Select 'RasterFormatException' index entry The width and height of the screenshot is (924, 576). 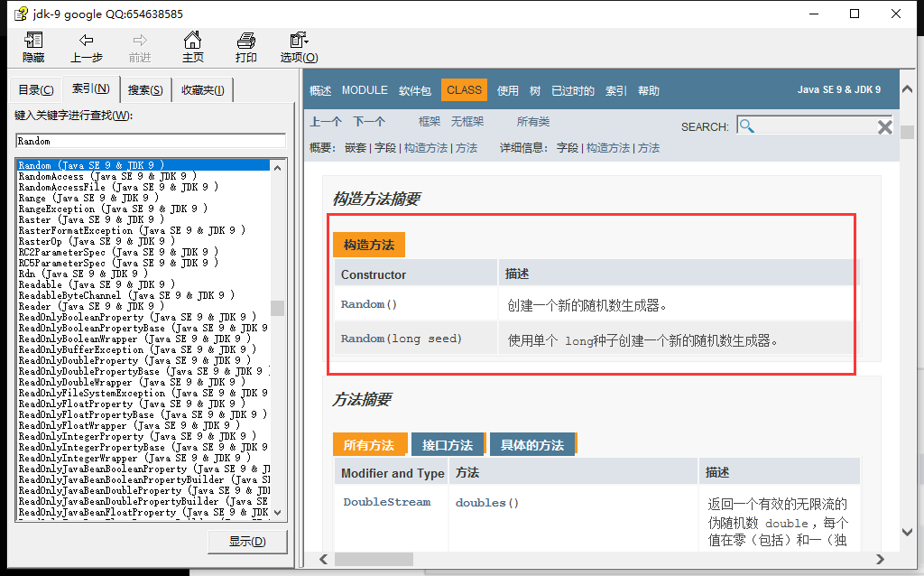132,230
